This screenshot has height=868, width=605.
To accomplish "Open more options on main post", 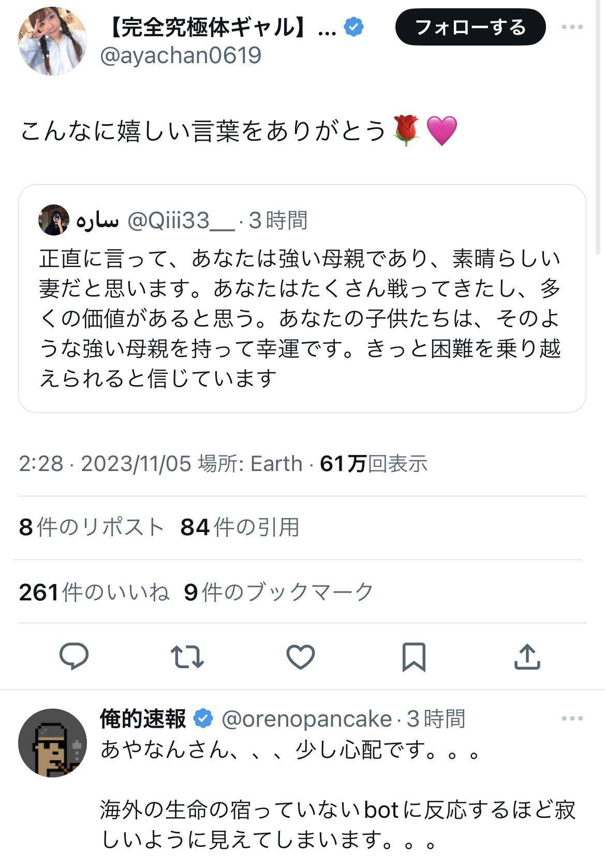I will click(x=572, y=27).
